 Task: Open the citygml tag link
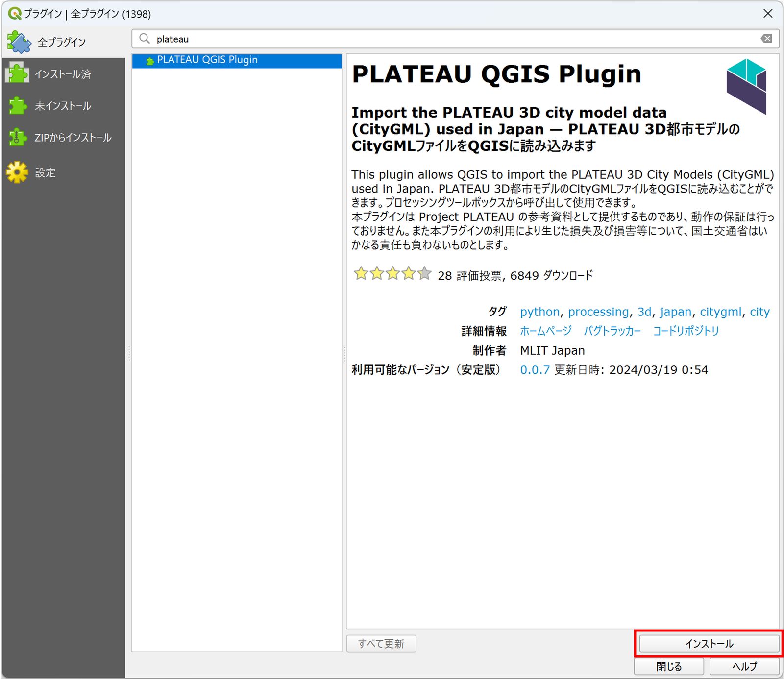click(720, 312)
